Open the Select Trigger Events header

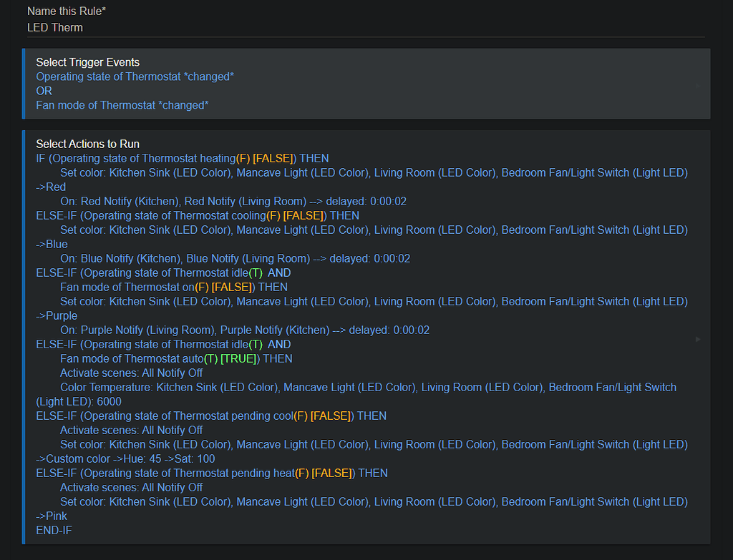tap(87, 62)
